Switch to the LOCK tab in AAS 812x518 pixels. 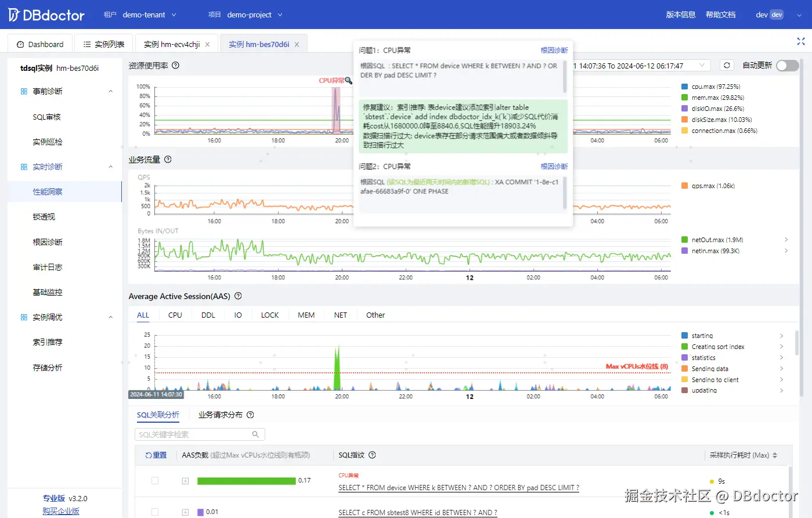tap(270, 315)
